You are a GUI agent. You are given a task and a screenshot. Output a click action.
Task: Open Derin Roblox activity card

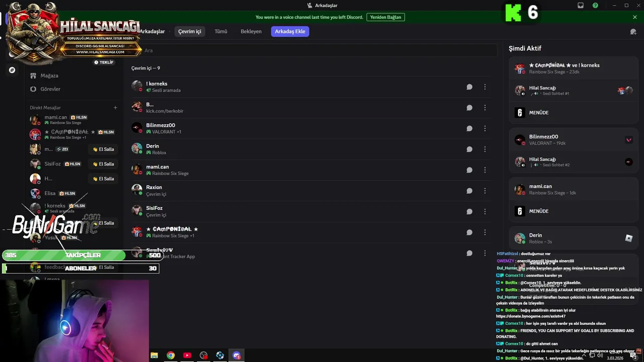[x=574, y=238]
